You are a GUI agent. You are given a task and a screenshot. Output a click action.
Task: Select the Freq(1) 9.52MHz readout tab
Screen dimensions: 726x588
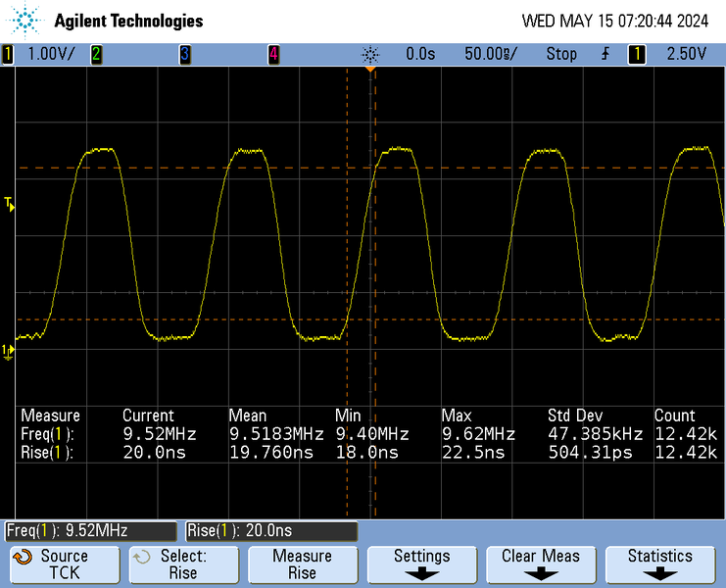point(92,531)
